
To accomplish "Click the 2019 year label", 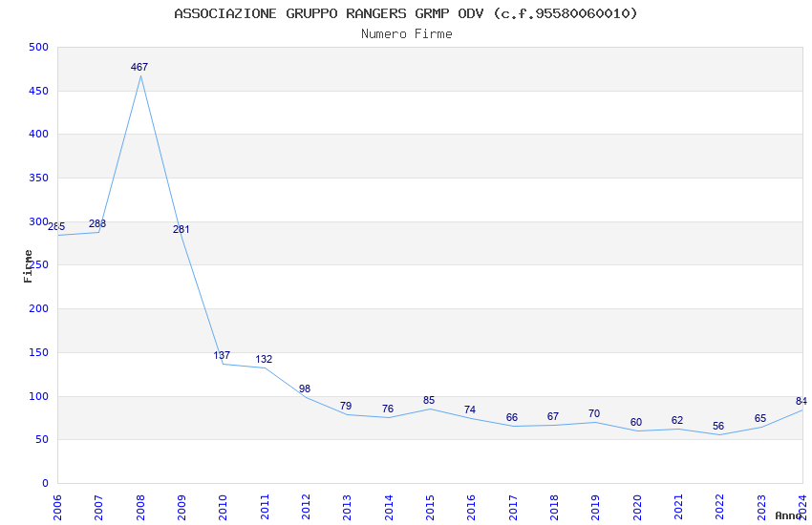I will pos(596,508).
